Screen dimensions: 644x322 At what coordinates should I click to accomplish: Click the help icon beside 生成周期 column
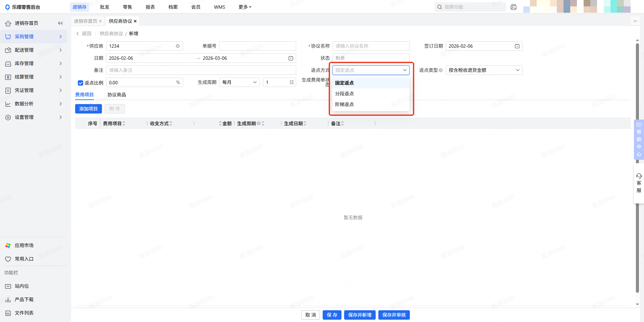259,124
